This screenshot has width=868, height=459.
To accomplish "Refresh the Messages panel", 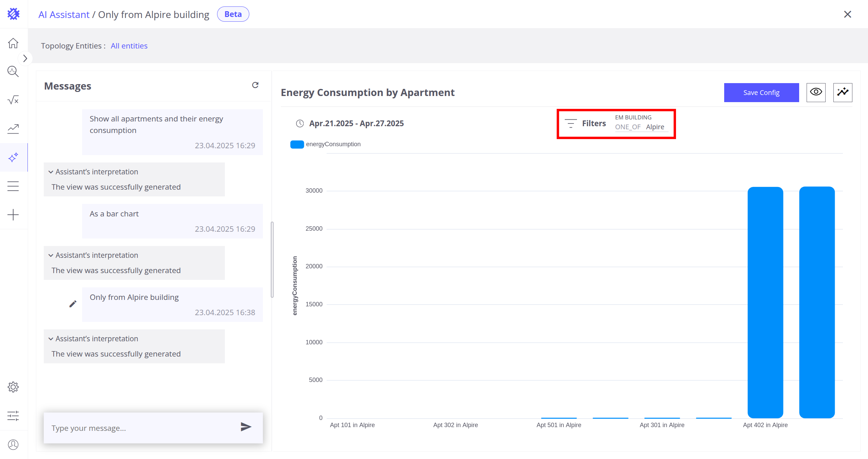I will pos(255,85).
